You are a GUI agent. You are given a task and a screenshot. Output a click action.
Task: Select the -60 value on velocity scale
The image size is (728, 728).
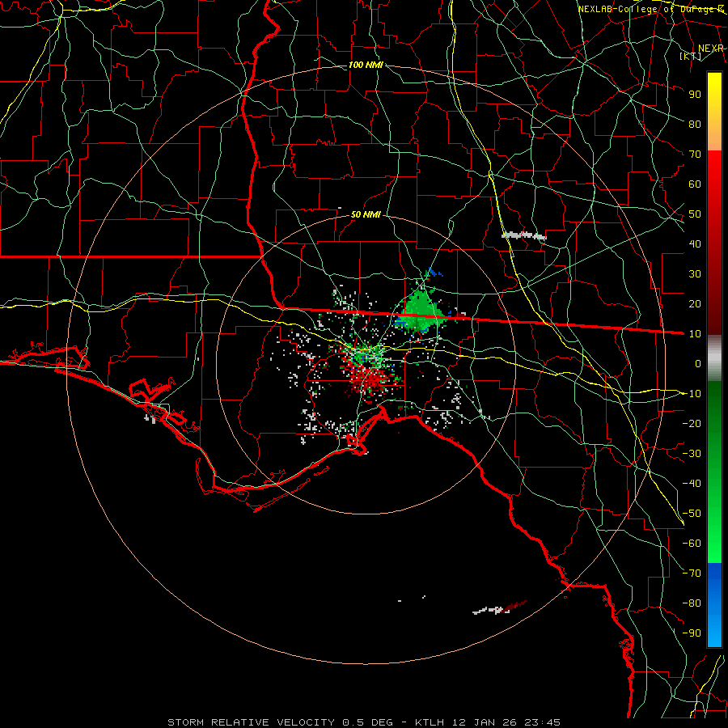(x=692, y=544)
